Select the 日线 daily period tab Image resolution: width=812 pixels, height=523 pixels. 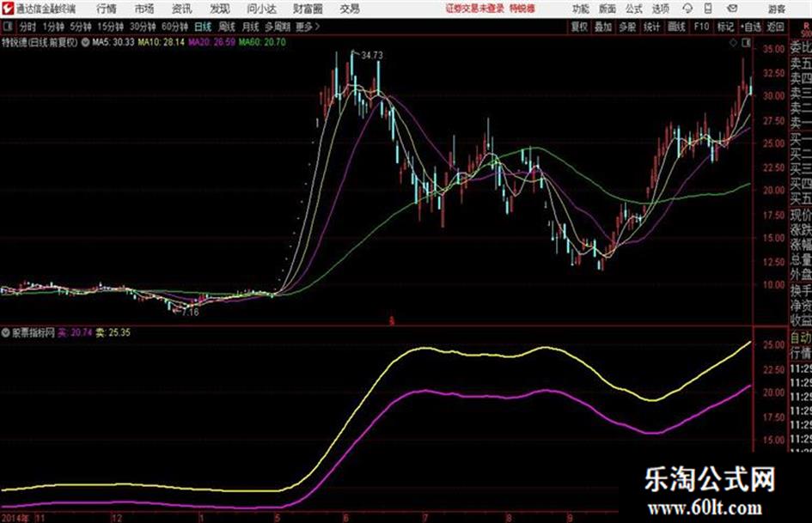tap(203, 27)
